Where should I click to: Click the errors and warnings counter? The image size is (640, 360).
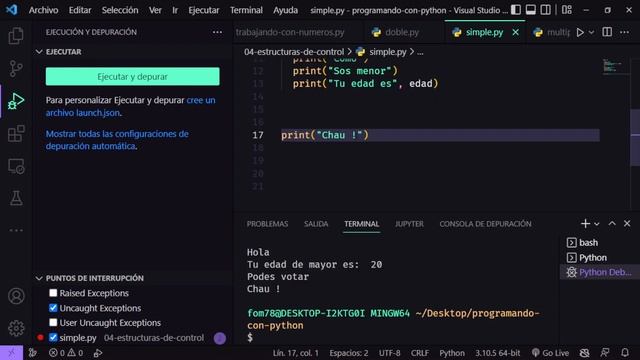pos(66,353)
